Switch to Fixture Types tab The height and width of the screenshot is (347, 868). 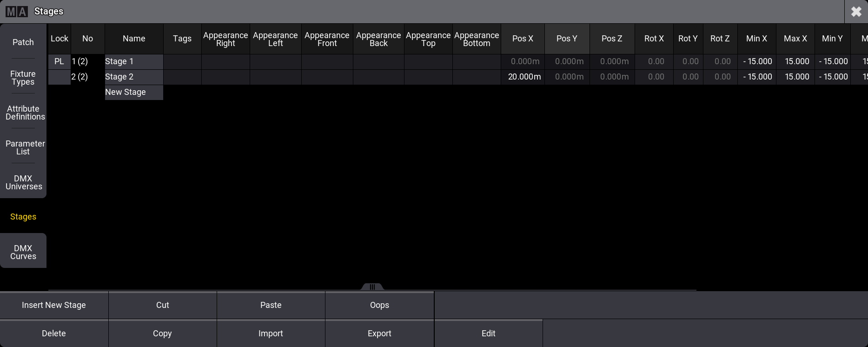pos(23,78)
